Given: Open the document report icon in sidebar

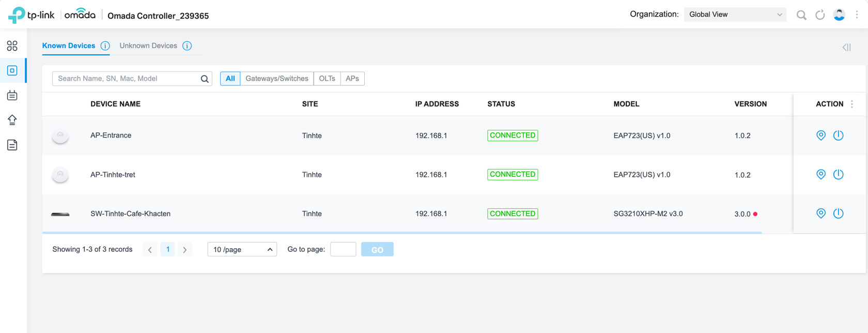Looking at the screenshot, I should point(12,145).
